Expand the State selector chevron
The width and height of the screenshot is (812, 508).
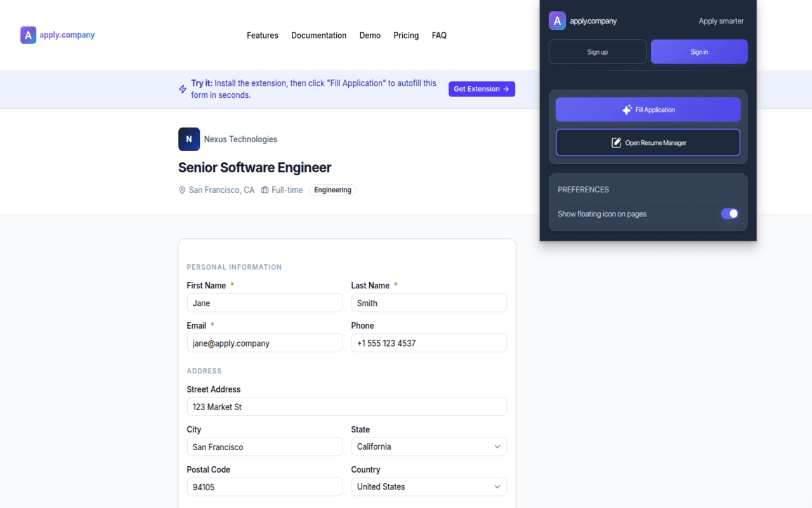[x=499, y=446]
